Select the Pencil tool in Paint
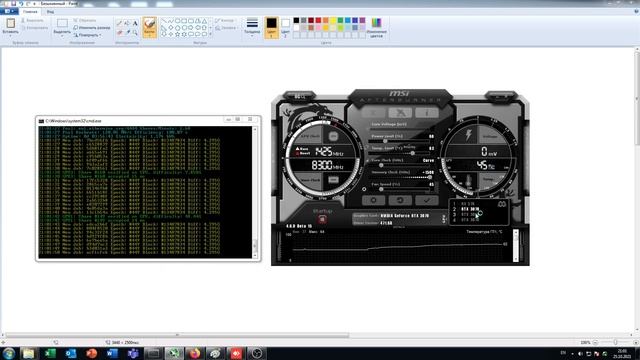This screenshot has width=640, height=360. point(119,23)
